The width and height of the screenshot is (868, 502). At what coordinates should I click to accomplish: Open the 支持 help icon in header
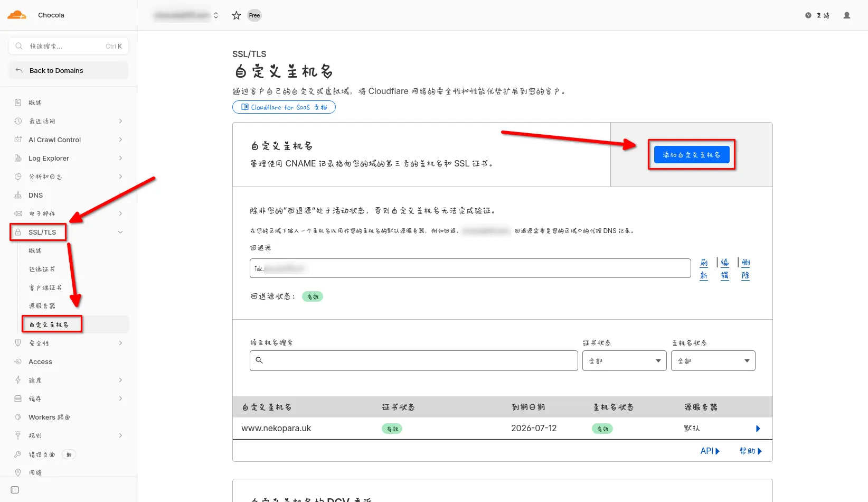click(x=808, y=15)
